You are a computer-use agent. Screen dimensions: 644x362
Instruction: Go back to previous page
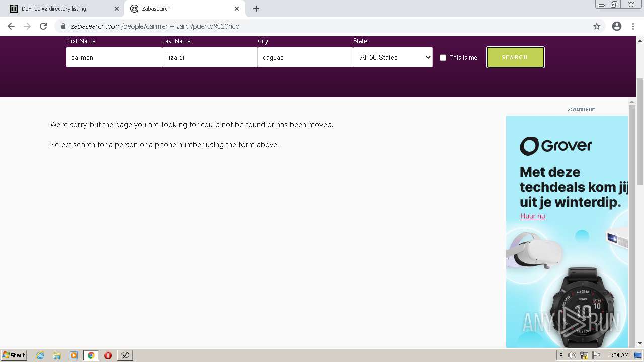[x=11, y=26]
